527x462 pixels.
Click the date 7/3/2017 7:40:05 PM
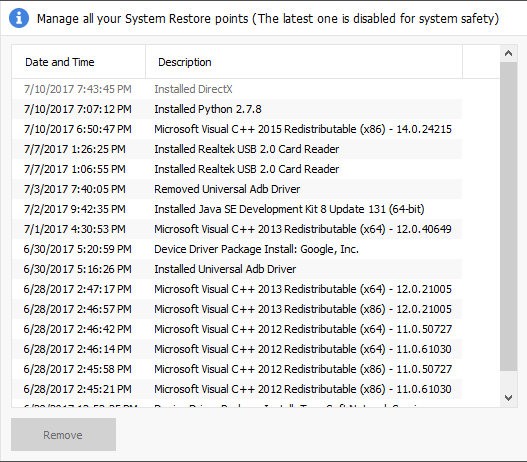(x=75, y=189)
